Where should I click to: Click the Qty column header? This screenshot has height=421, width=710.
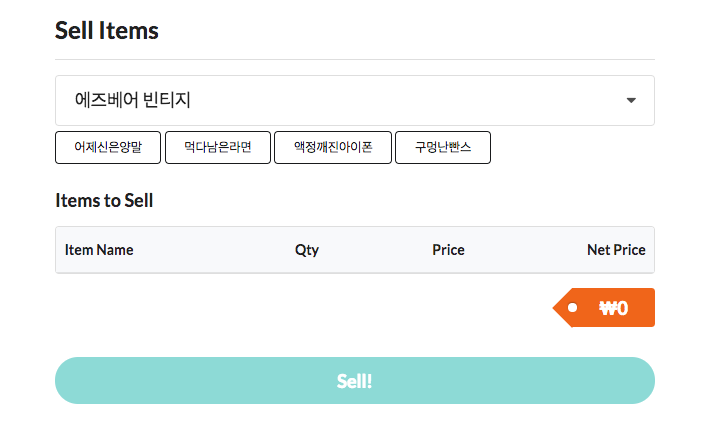(307, 250)
